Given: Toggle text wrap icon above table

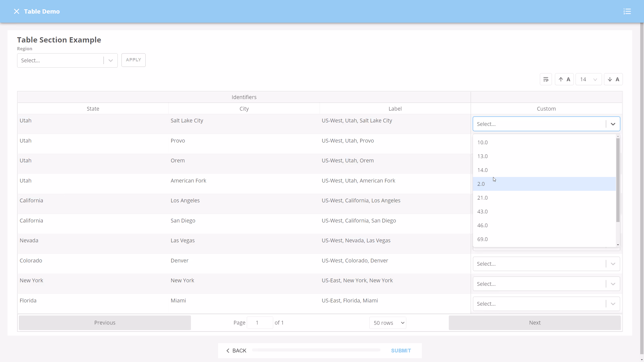Looking at the screenshot, I should coord(546,79).
